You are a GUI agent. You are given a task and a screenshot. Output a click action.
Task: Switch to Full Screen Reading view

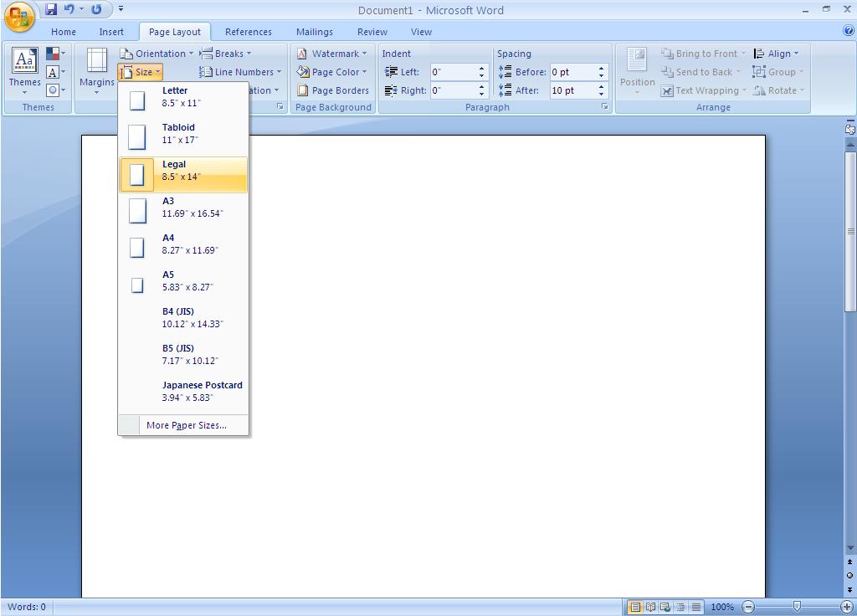coord(650,607)
